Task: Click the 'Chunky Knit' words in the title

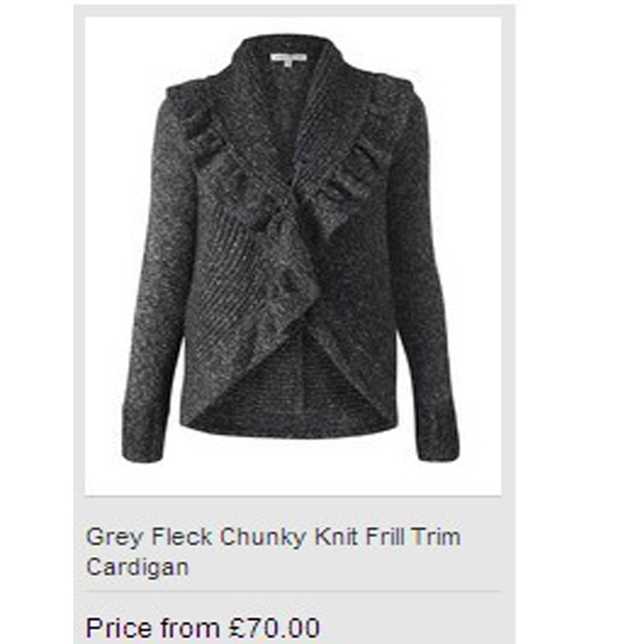Action: pos(289,537)
